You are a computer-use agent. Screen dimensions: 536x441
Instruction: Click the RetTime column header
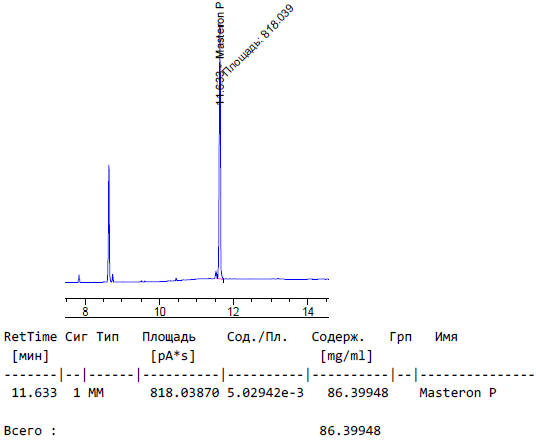coord(30,337)
